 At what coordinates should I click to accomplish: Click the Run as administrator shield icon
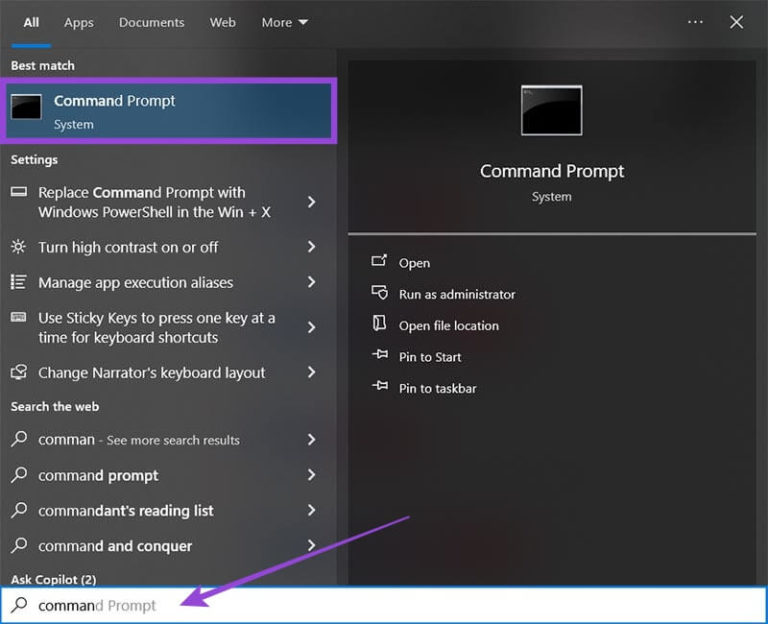coord(380,292)
